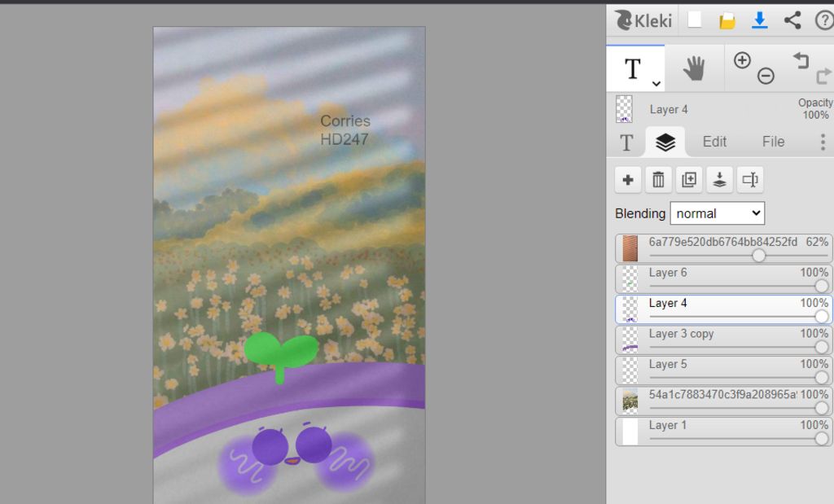Viewport: 834px width, 504px height.
Task: Open an image using the yellow folder icon
Action: coord(727,20)
